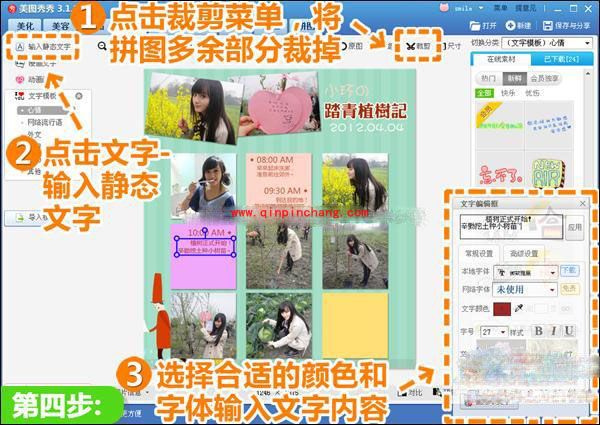
Task: Click the 输入静态文字 static text icon
Action: click(x=20, y=47)
